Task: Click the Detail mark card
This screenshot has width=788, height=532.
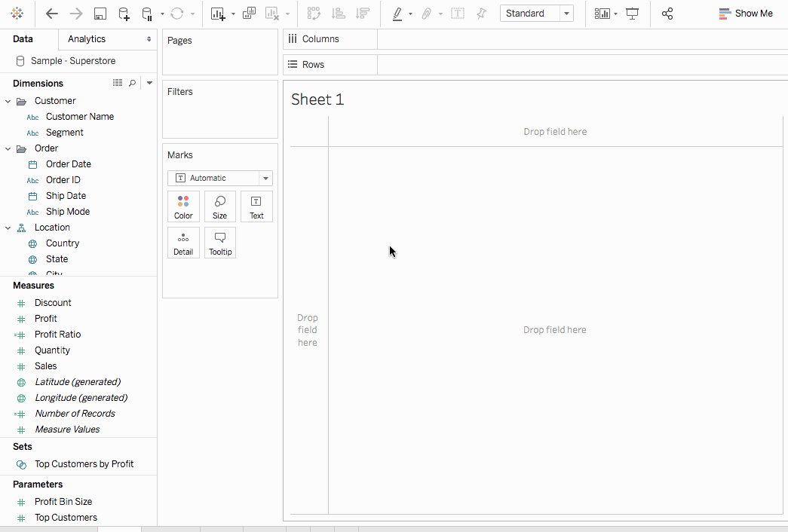Action: point(183,243)
